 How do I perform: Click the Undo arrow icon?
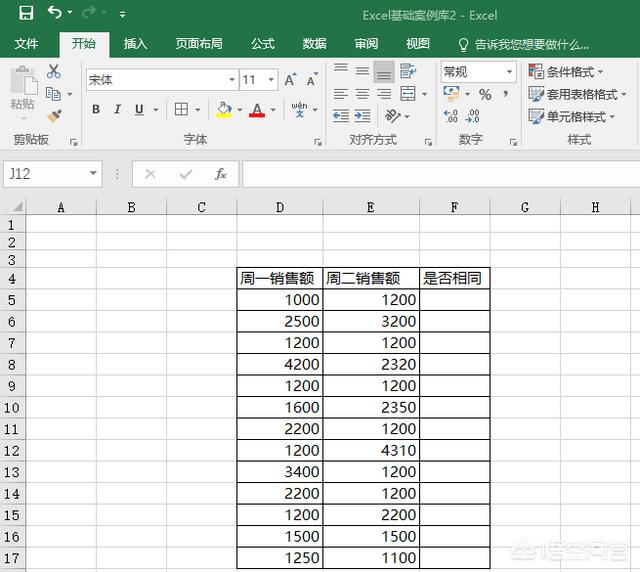(x=55, y=12)
